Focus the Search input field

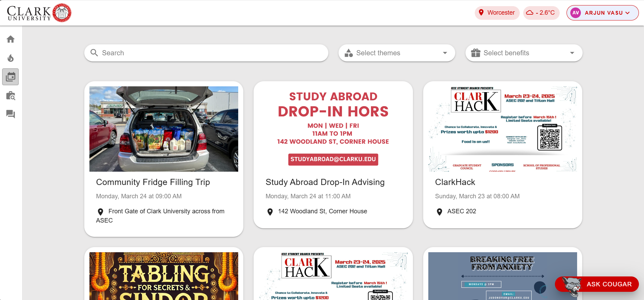pos(206,53)
